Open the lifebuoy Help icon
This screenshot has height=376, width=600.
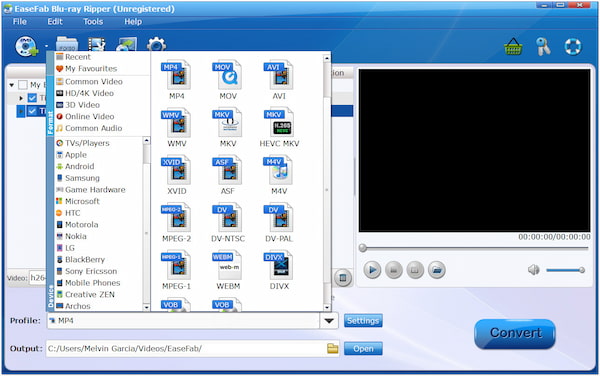point(573,47)
